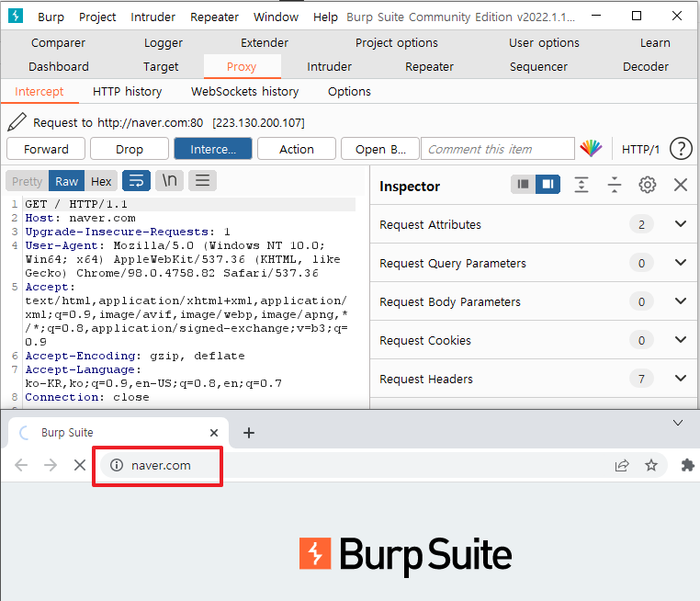This screenshot has height=601, width=700.
Task: Open the Help menu
Action: pyautogui.click(x=325, y=17)
